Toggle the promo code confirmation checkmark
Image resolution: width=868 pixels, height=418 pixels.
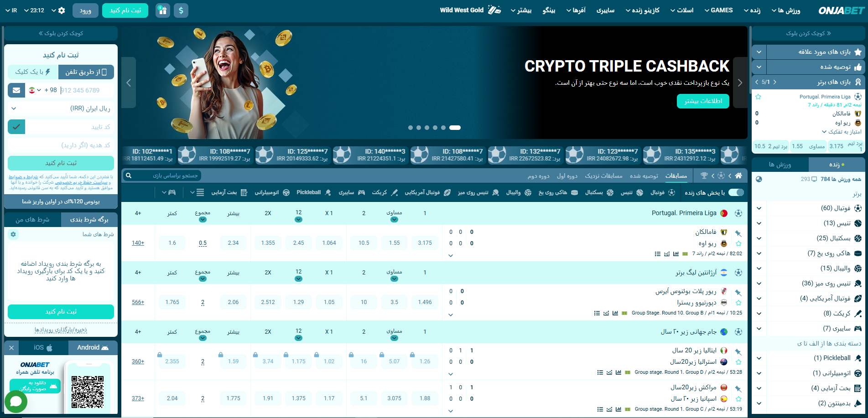16,127
